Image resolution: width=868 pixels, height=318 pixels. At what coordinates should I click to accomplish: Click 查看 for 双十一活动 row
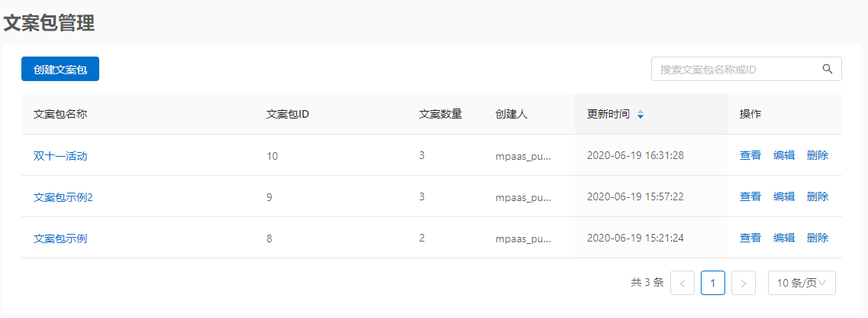pos(750,156)
